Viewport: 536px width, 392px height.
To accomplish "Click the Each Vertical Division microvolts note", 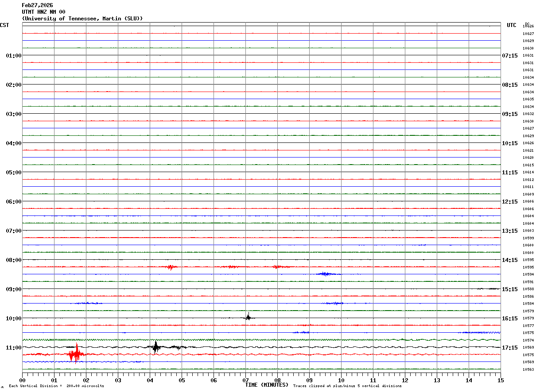I will (56, 386).
